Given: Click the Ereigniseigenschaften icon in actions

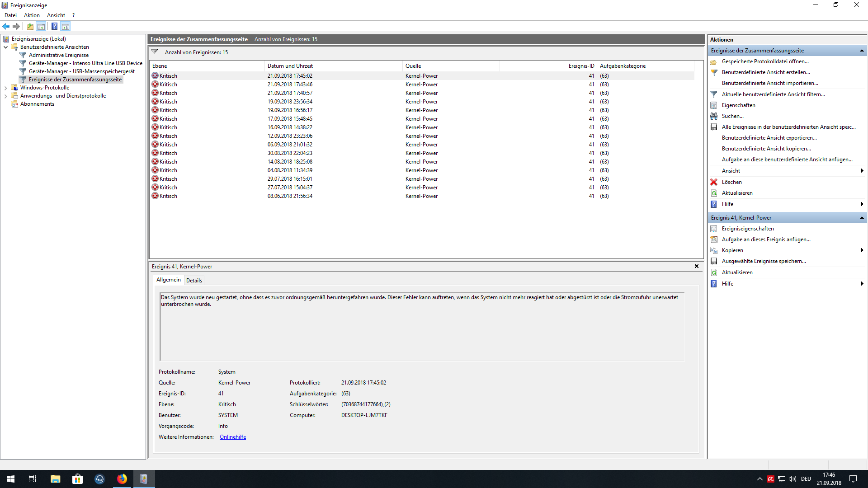Looking at the screenshot, I should pyautogui.click(x=714, y=229).
